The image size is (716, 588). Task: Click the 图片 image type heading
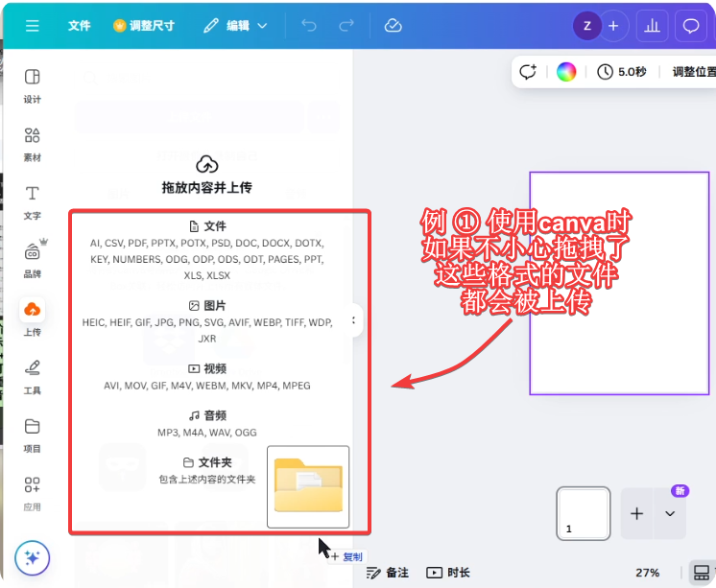click(207, 305)
